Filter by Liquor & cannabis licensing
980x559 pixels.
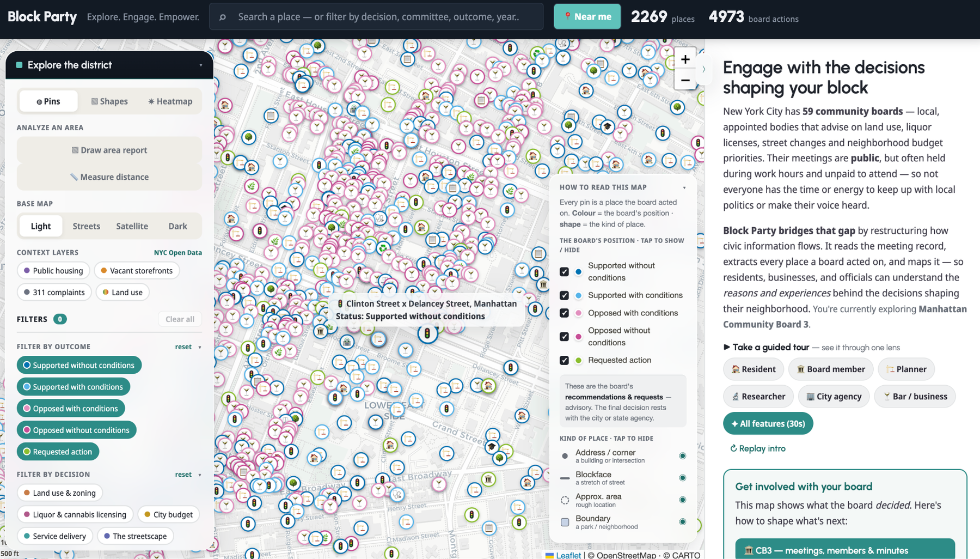point(75,514)
